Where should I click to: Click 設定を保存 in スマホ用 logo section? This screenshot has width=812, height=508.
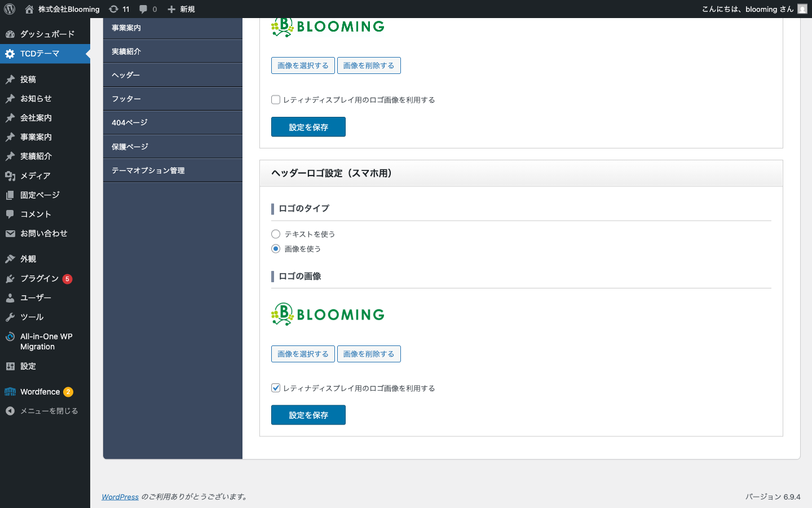(308, 415)
